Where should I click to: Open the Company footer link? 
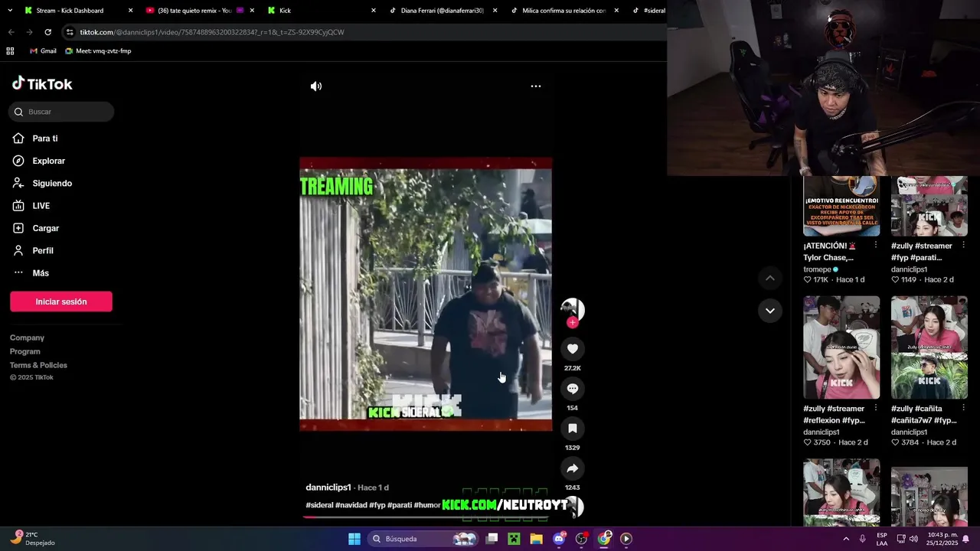[x=27, y=337]
